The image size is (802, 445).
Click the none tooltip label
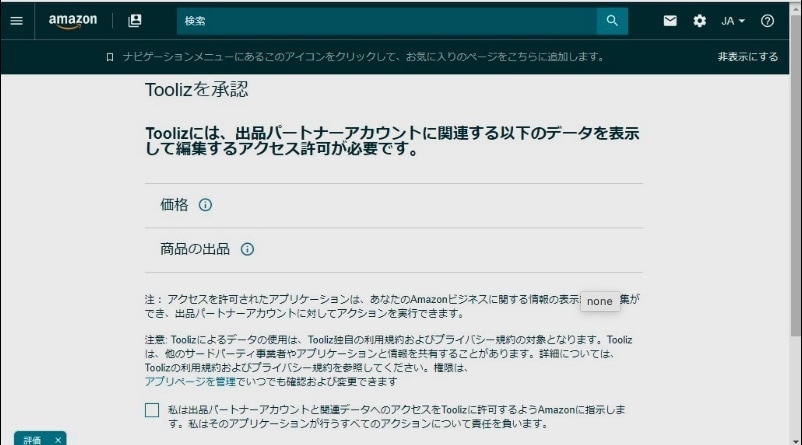coord(600,301)
